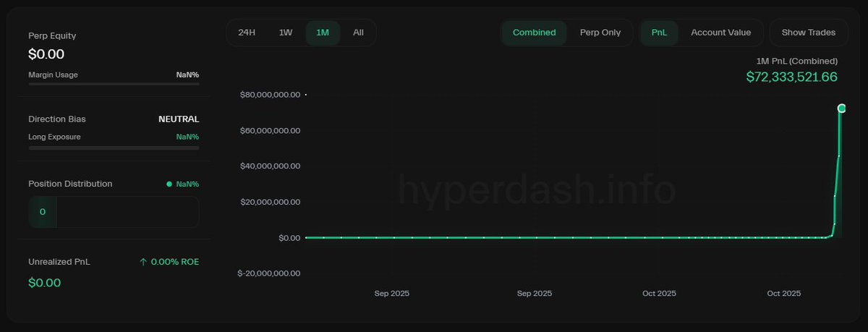Click the $-20,000,000.00 axis label
868x332 pixels.
pyautogui.click(x=268, y=273)
